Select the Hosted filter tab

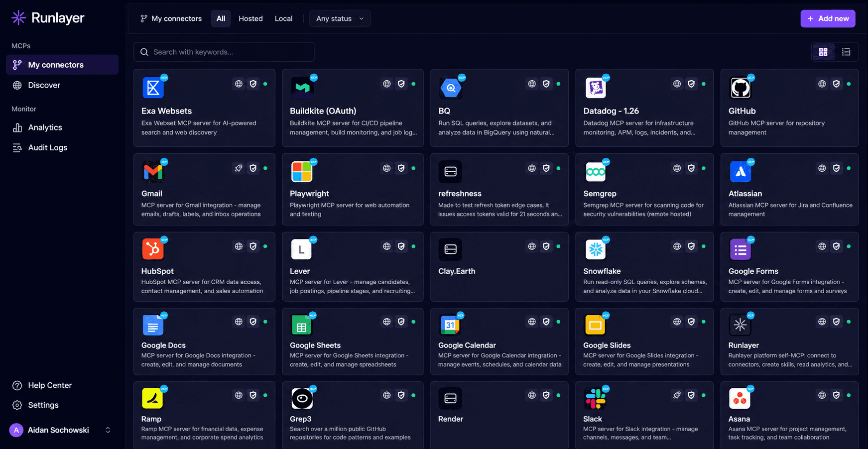[250, 18]
